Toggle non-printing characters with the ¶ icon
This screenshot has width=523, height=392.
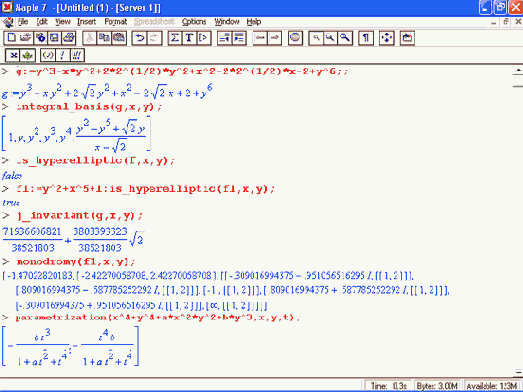pyautogui.click(x=366, y=38)
